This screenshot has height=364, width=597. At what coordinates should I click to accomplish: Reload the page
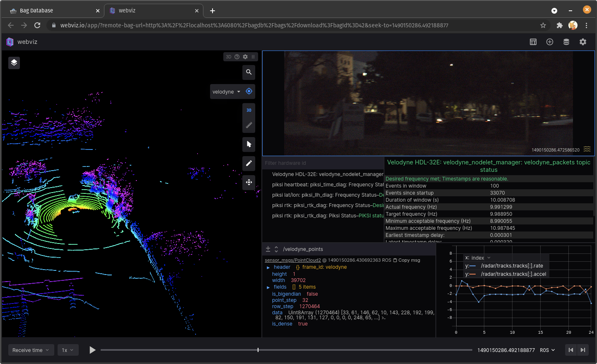pyautogui.click(x=37, y=25)
